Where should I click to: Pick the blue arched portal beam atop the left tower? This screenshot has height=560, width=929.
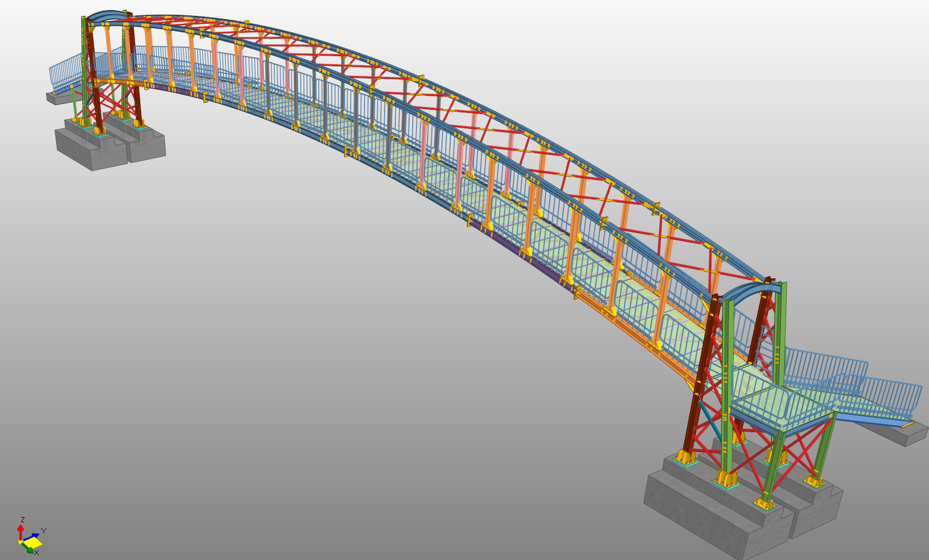[106, 14]
